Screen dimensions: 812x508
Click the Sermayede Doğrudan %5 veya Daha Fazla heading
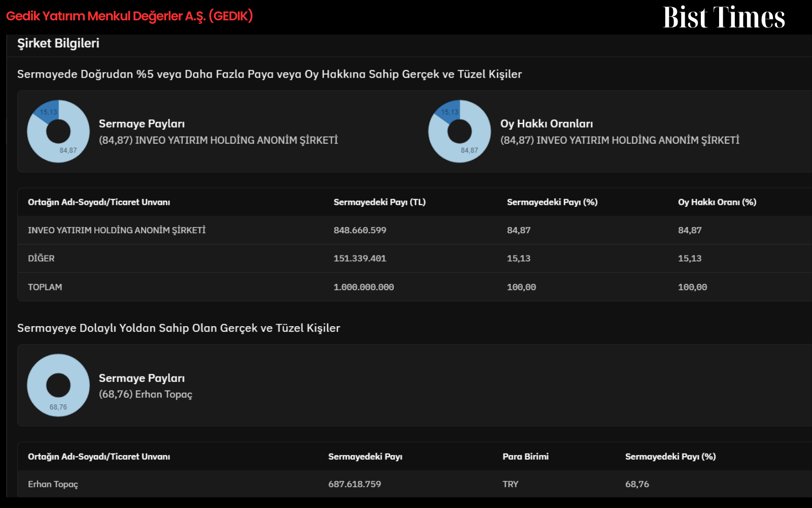coord(269,74)
